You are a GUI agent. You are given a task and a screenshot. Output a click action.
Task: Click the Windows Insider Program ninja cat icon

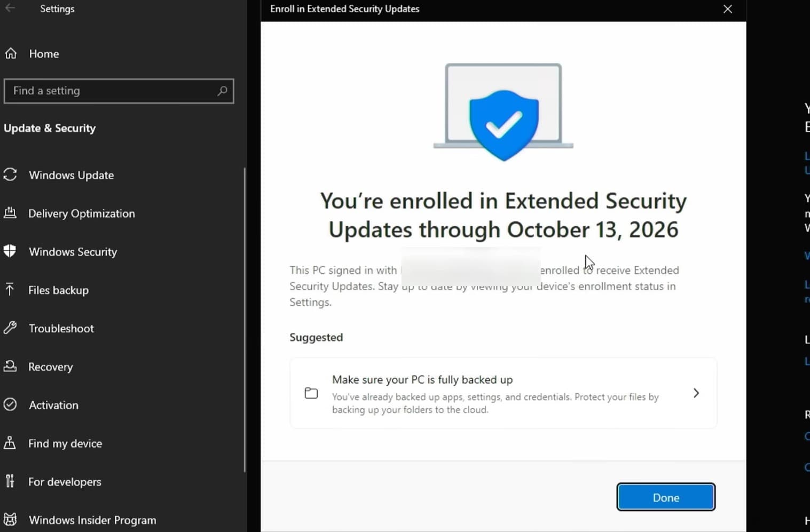pyautogui.click(x=11, y=519)
